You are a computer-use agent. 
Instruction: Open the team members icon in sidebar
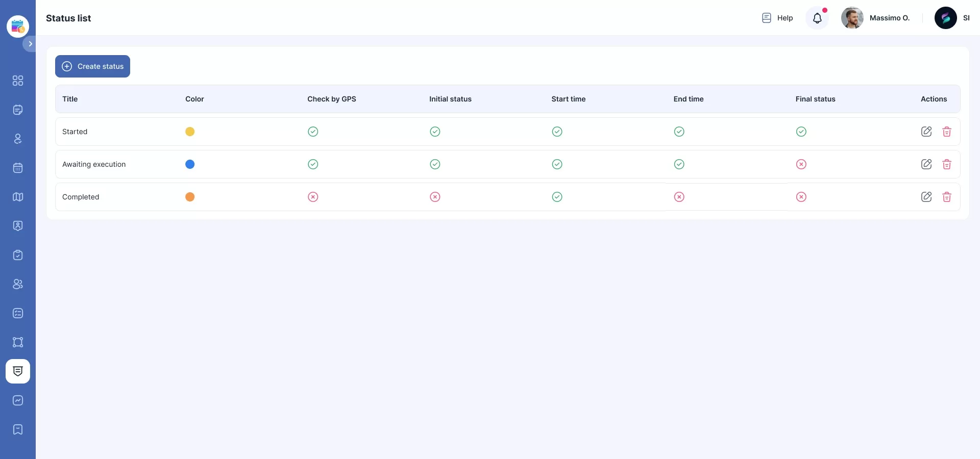[x=18, y=284]
